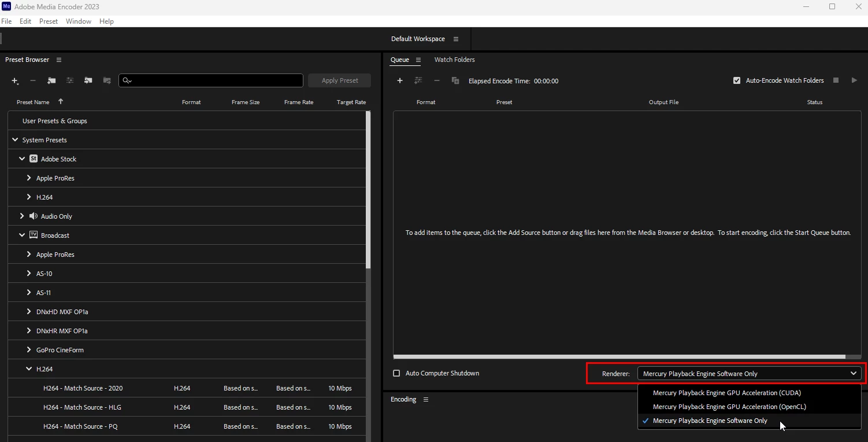Expand DNxHD MXF OP1a folder

(29, 311)
